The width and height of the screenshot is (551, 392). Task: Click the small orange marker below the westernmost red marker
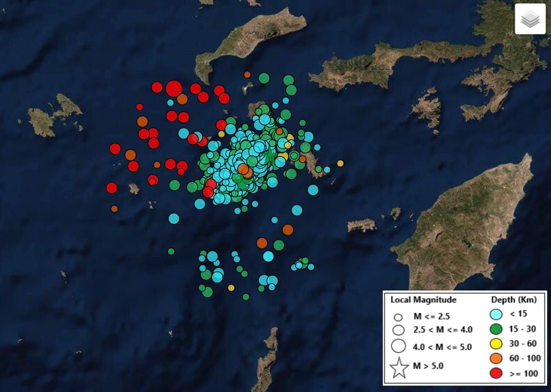114,209
